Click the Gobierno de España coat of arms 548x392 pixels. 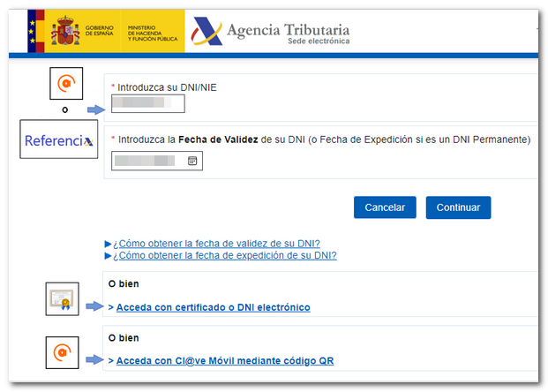click(65, 32)
